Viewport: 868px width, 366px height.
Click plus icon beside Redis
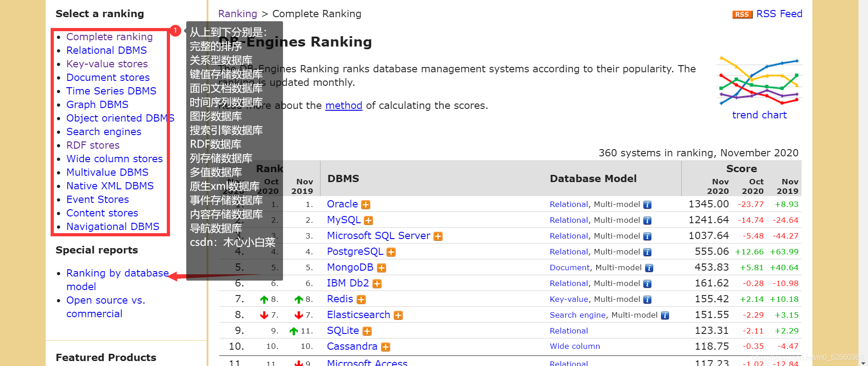pyautogui.click(x=361, y=300)
